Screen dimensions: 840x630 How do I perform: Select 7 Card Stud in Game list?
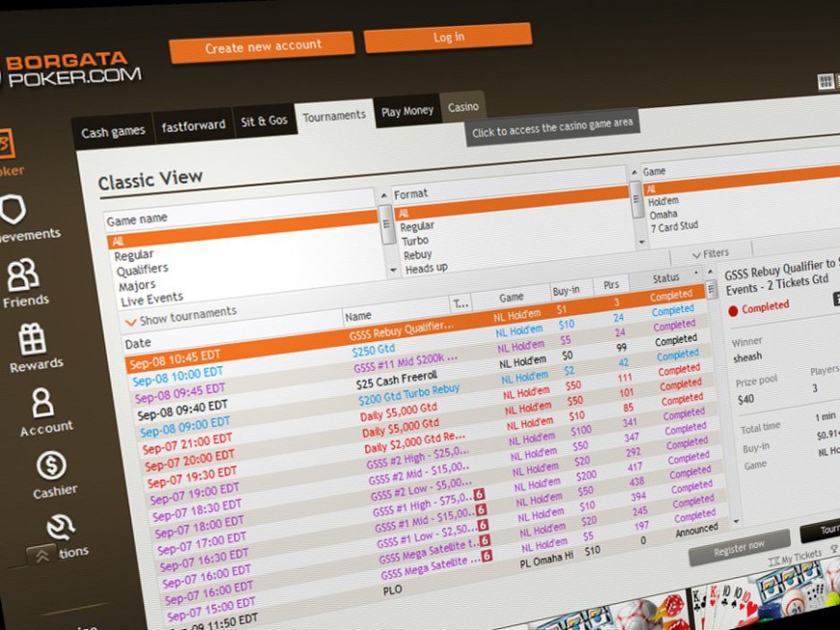point(675,227)
